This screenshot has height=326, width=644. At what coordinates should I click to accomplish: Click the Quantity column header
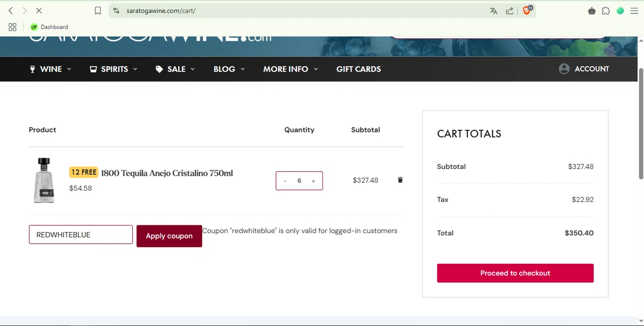[299, 130]
